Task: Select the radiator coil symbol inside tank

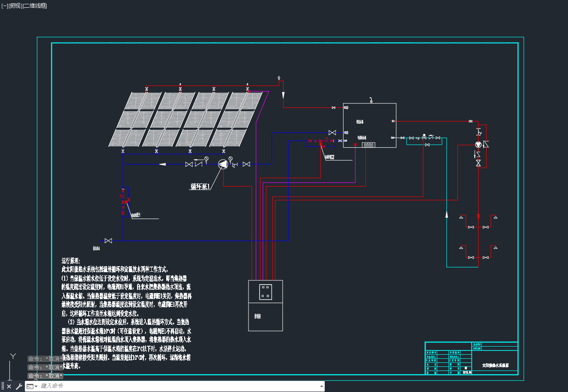Action: (368, 145)
